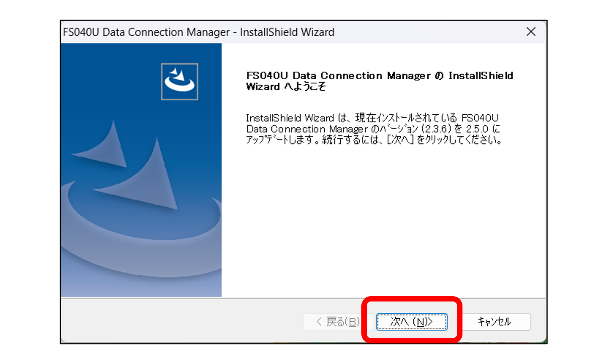
Task: Click the InstallShield logo icon
Action: click(x=180, y=82)
